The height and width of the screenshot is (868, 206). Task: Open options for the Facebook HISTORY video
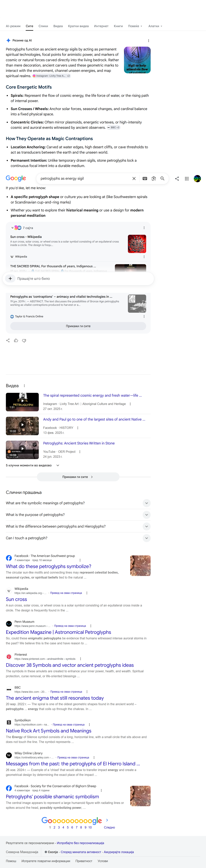coord(78,428)
